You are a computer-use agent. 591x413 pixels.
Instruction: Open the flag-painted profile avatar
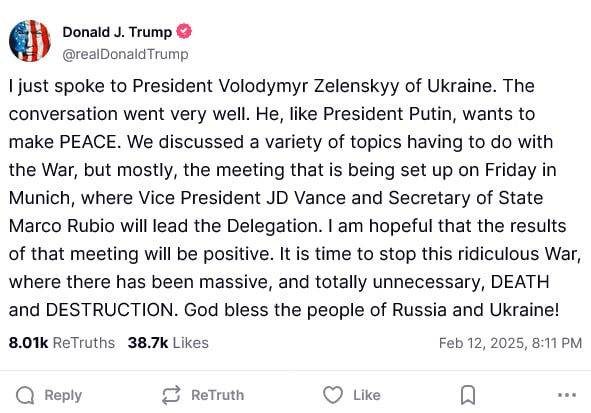(30, 41)
